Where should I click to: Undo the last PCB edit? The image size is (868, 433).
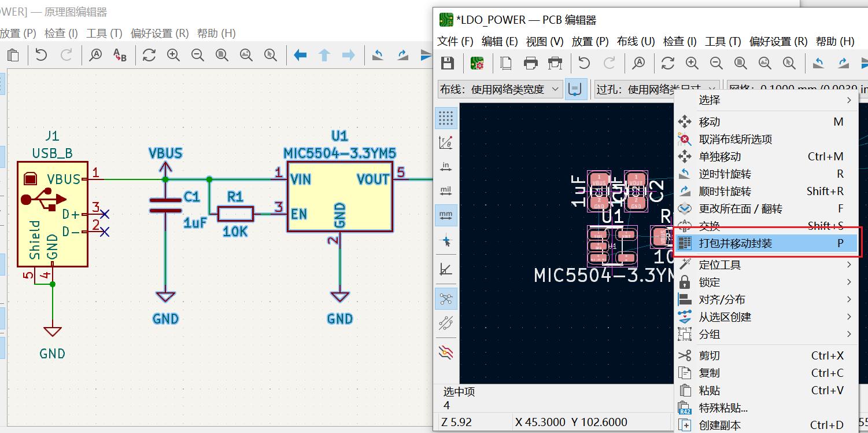pyautogui.click(x=584, y=64)
